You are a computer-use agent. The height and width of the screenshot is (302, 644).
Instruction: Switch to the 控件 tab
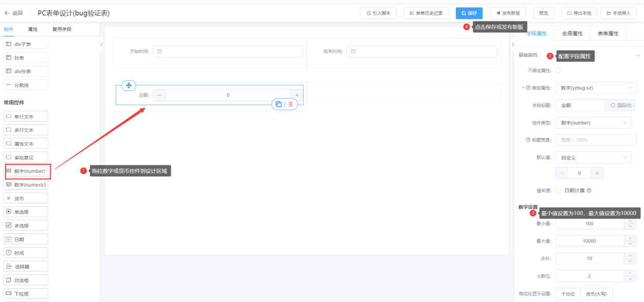[x=9, y=29]
